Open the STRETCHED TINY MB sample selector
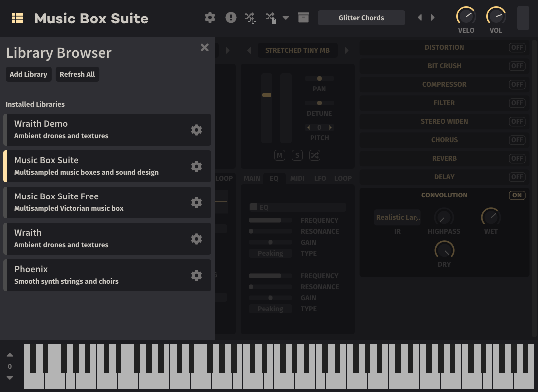This screenshot has height=392, width=538. point(297,50)
